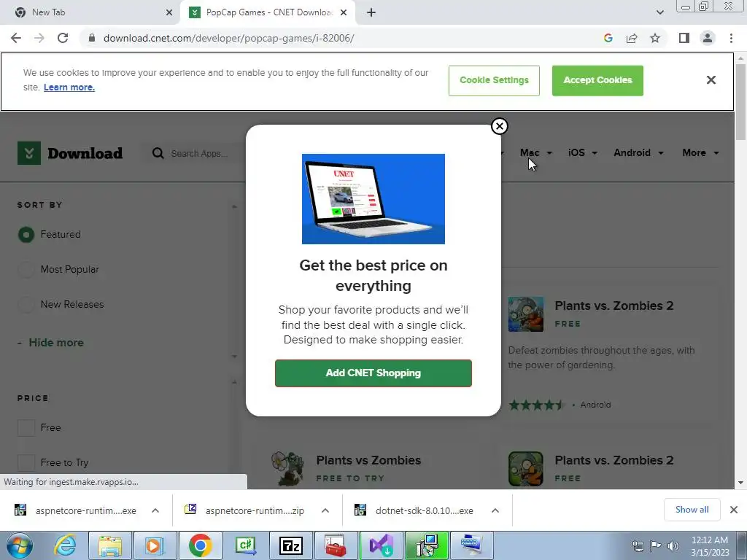
Task: Close the CNET Shopping popup
Action: point(499,126)
